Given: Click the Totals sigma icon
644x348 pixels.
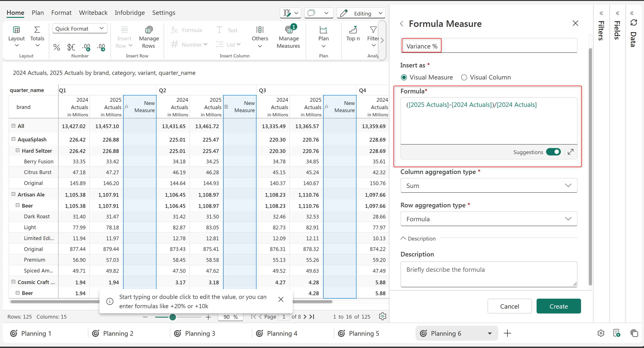Looking at the screenshot, I should pos(37,30).
